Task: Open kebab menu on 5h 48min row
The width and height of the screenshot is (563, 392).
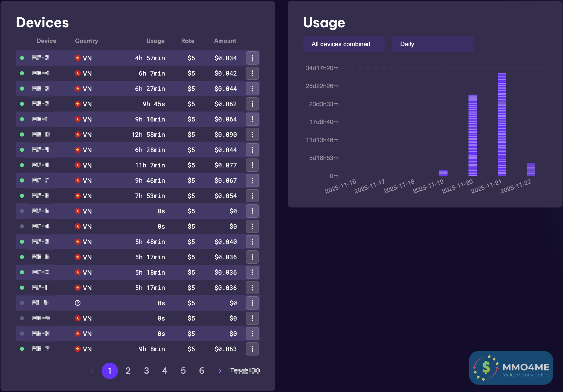Action: [x=252, y=242]
